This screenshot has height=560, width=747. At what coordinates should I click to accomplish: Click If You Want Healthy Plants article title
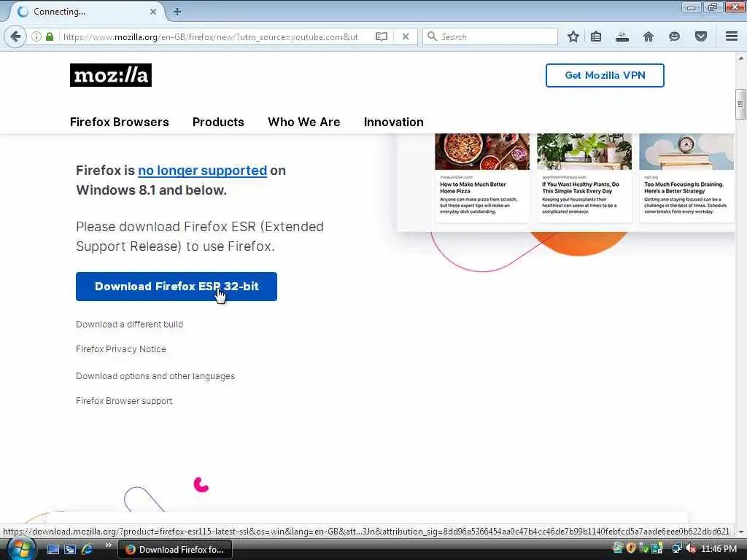click(580, 187)
